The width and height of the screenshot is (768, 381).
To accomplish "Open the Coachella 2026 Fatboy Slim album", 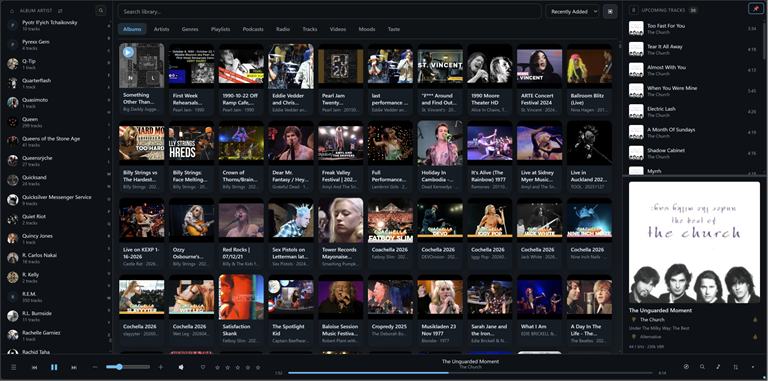I will (x=390, y=233).
